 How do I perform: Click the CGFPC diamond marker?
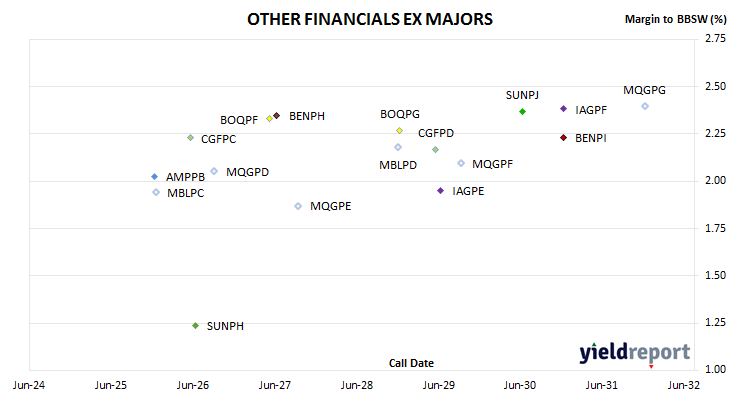coord(190,137)
